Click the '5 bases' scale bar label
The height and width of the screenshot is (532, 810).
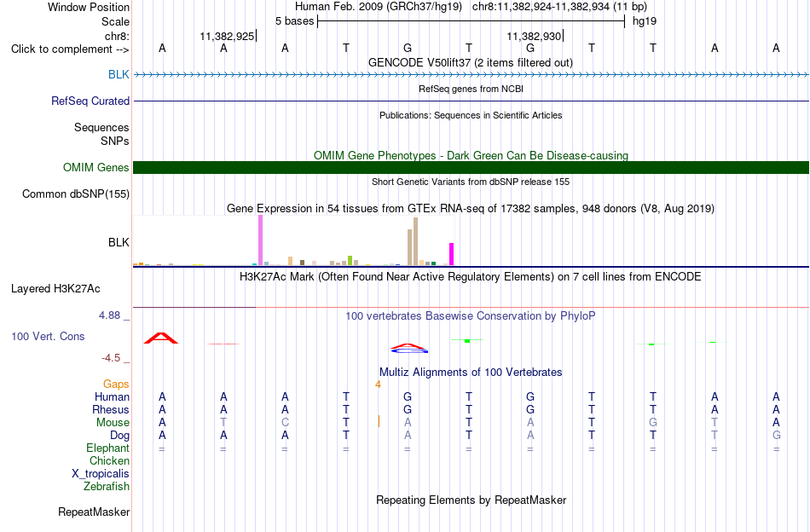click(294, 21)
